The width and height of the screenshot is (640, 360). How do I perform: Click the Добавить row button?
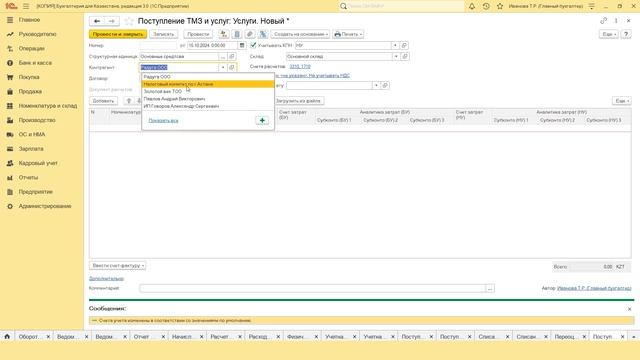coord(103,101)
